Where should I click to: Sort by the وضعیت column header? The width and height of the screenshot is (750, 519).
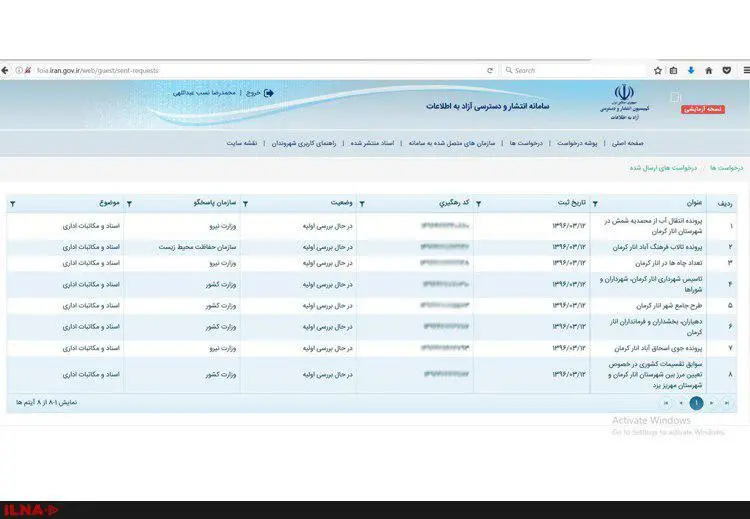pos(342,203)
